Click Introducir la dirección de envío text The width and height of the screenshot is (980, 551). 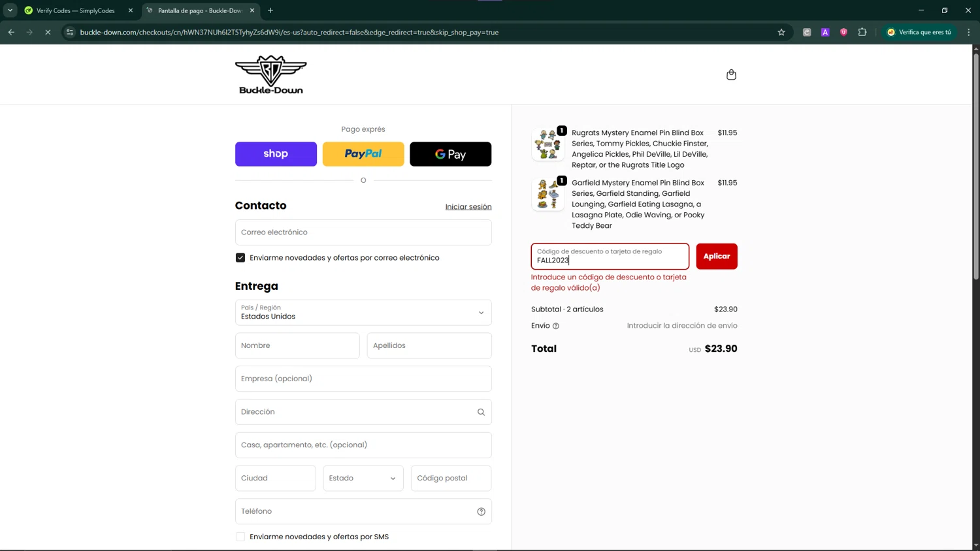click(682, 326)
